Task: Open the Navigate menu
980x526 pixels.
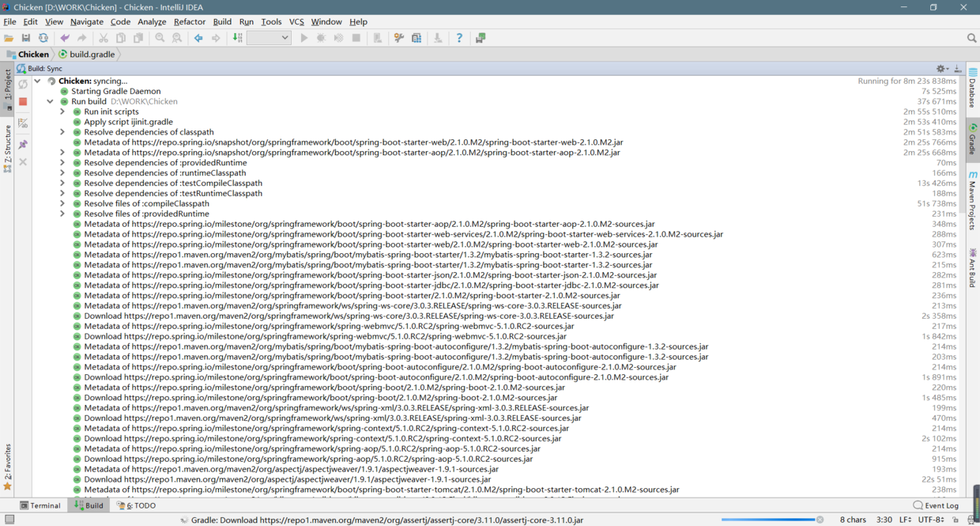Action: click(x=86, y=22)
